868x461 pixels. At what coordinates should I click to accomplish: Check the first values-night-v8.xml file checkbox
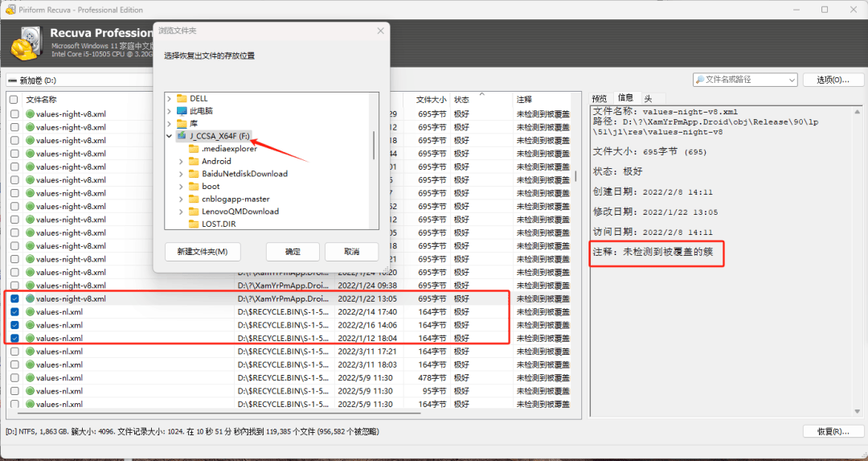pyautogui.click(x=14, y=114)
